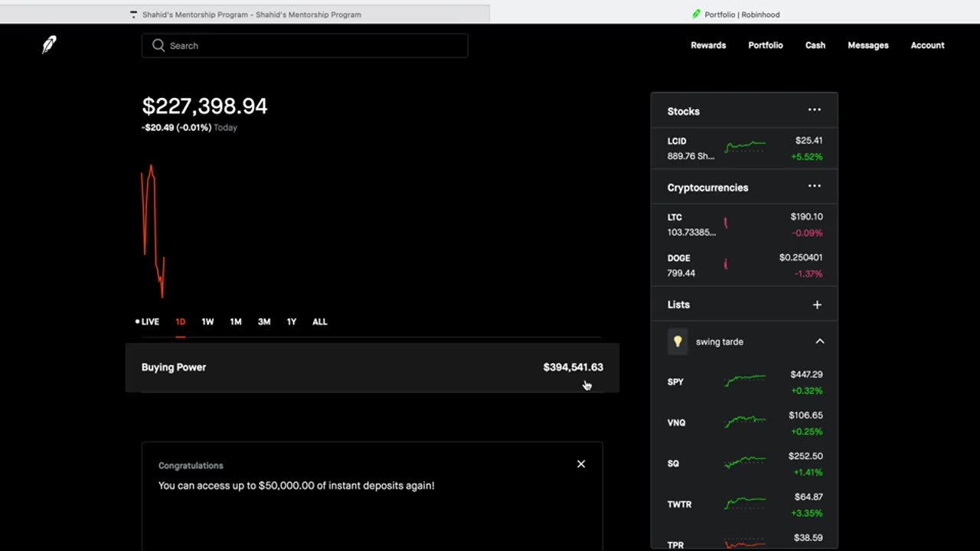Click the instant deposits message text

point(296,485)
